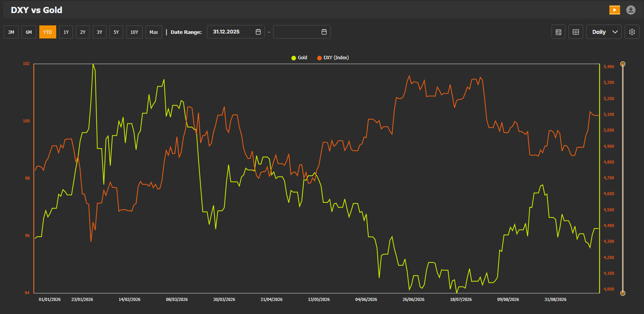Click the DXY vs Gold chart title
Image resolution: width=644 pixels, height=314 pixels.
click(37, 10)
